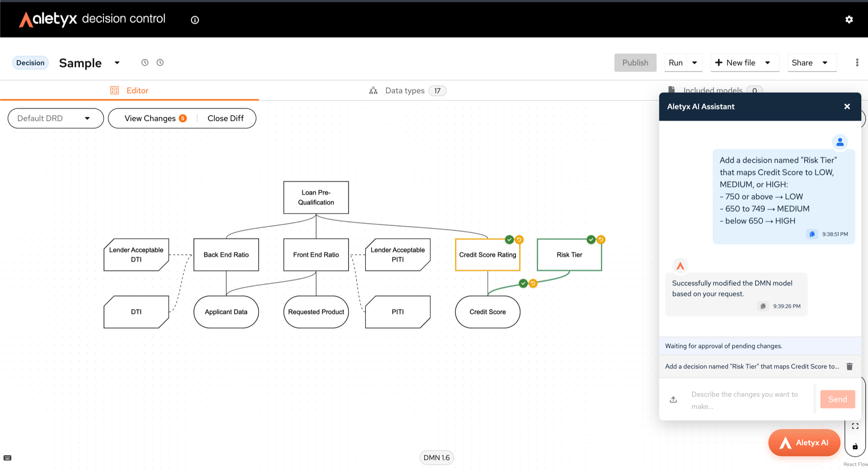Expand the Share dropdown arrow
This screenshot has width=868, height=469.
point(825,62)
